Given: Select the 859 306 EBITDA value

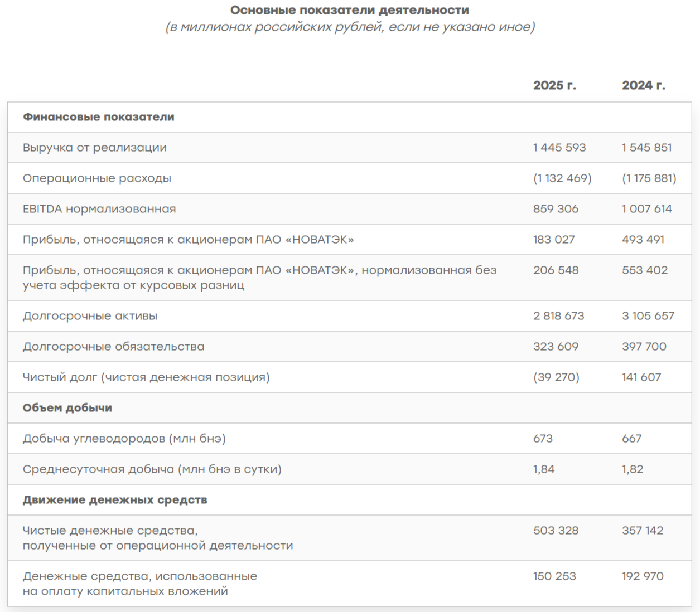Looking at the screenshot, I should [x=556, y=209].
